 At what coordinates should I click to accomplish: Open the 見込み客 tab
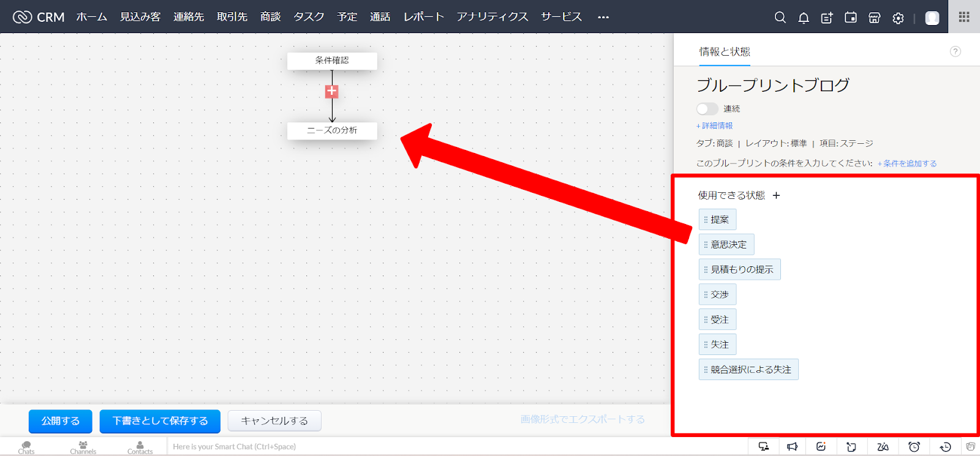(140, 17)
